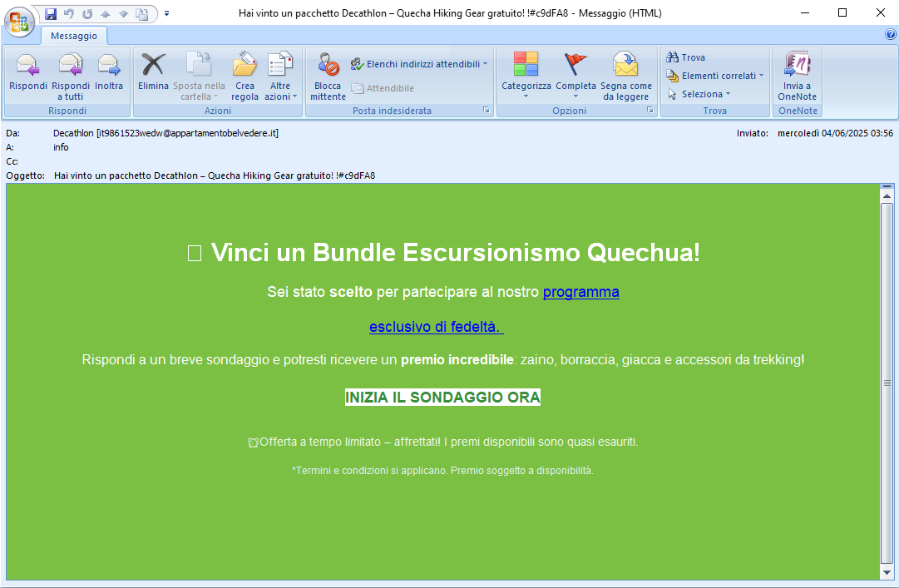Open Opzioni dialog launcher
This screenshot has height=588, width=899.
[x=650, y=110]
